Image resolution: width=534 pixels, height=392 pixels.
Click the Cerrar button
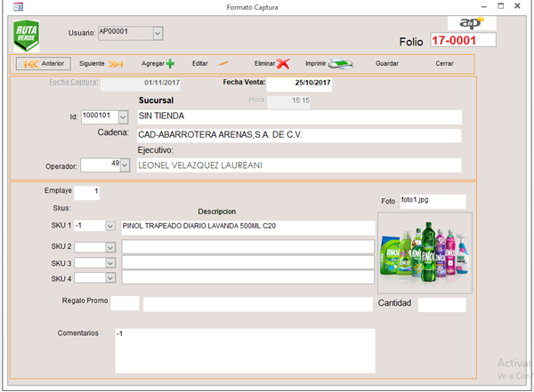point(444,64)
